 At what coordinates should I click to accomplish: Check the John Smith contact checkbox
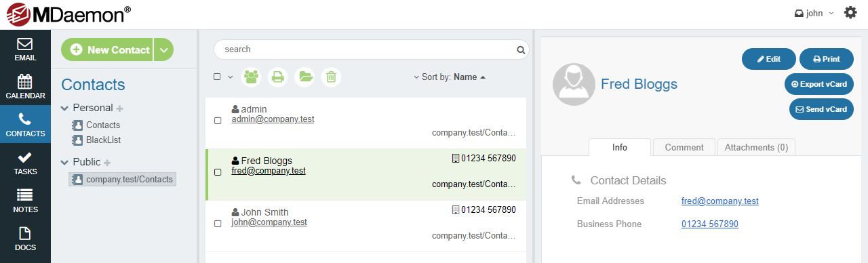(218, 224)
